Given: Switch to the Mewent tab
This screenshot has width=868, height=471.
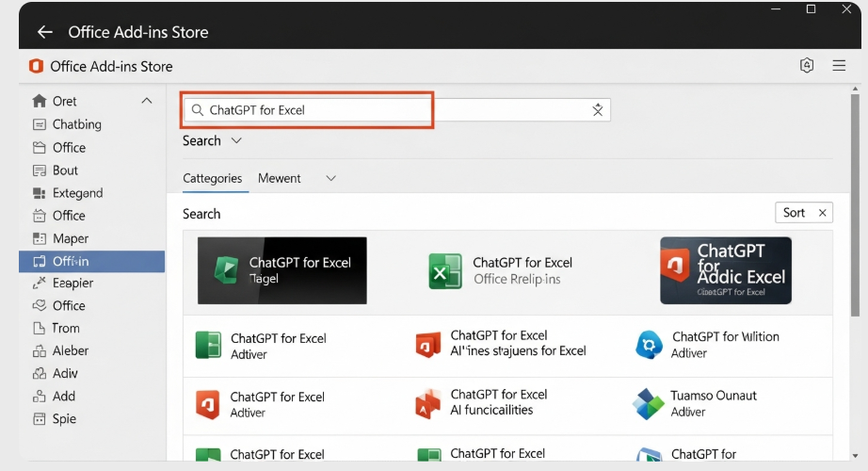Looking at the screenshot, I should point(279,178).
